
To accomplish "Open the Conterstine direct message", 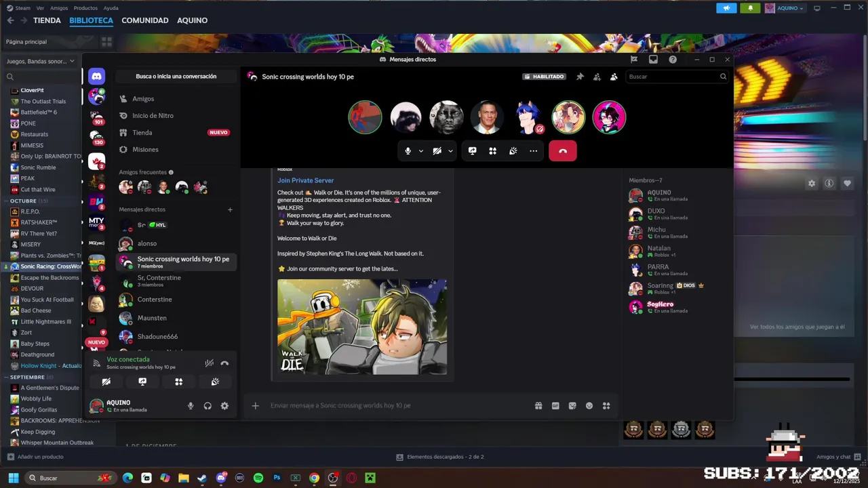I will tap(175, 300).
